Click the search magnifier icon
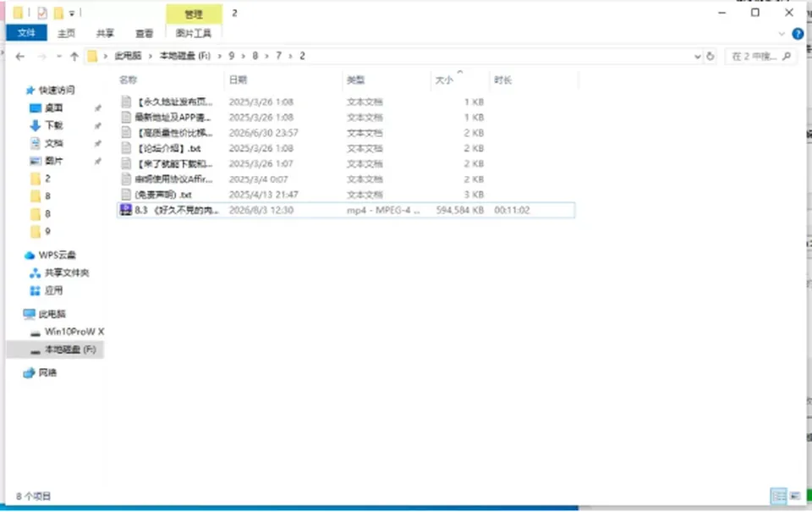The height and width of the screenshot is (512, 812). pos(787,56)
